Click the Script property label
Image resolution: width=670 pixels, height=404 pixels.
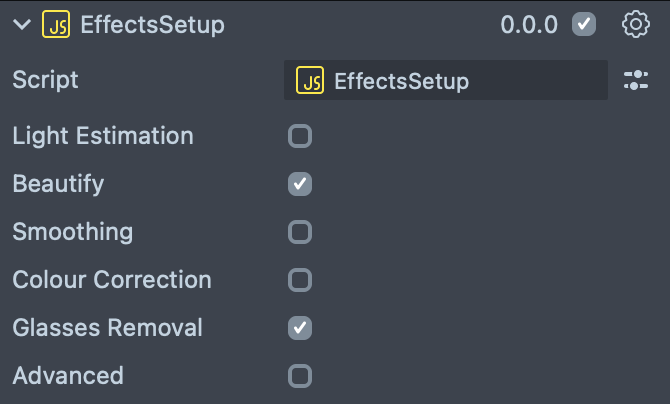(45, 80)
